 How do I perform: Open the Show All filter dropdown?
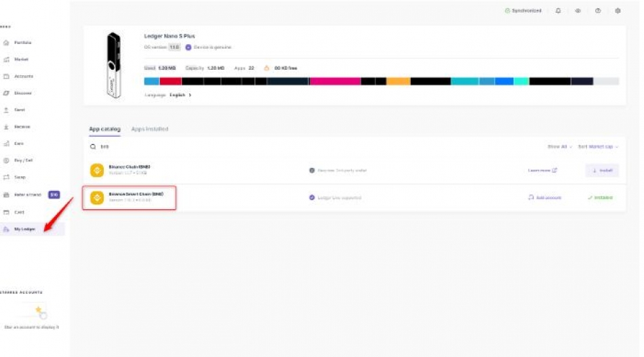click(x=559, y=146)
